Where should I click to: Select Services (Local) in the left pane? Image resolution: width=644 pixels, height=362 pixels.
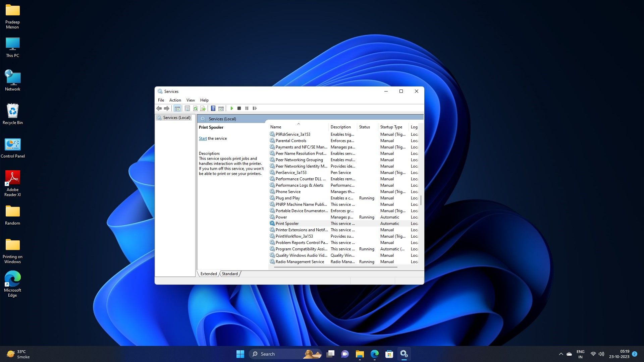[x=177, y=118]
